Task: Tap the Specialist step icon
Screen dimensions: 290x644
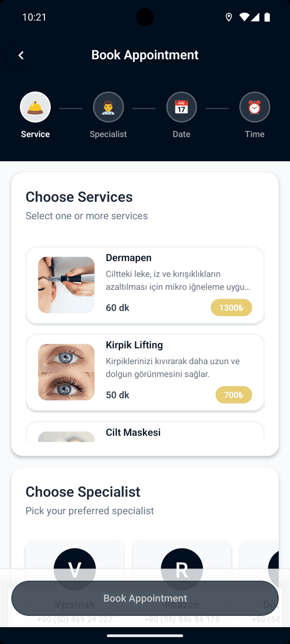Action: (x=108, y=107)
